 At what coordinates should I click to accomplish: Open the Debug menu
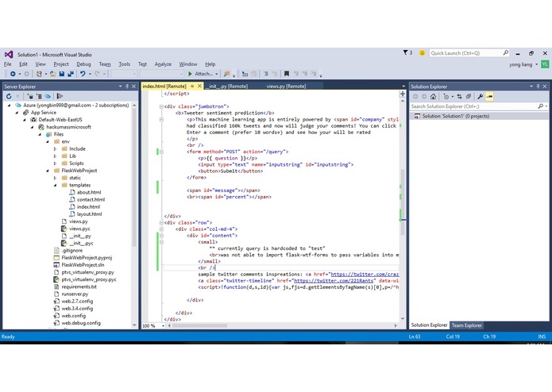point(83,64)
